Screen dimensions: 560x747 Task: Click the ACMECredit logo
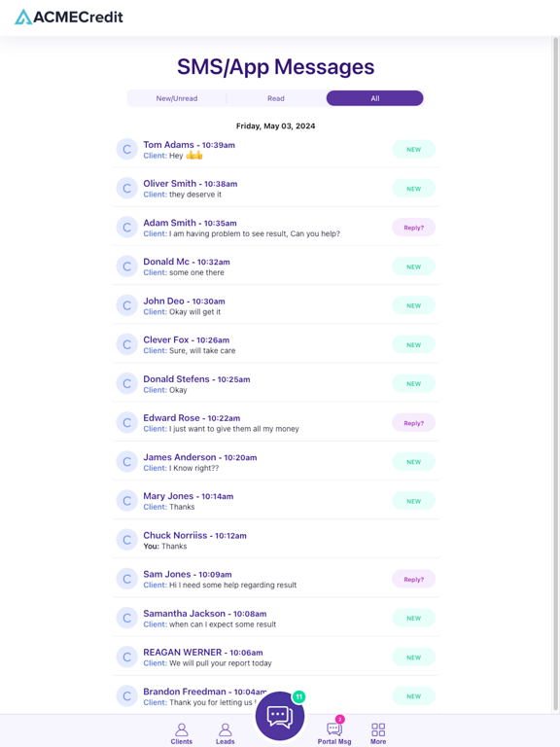pyautogui.click(x=69, y=18)
